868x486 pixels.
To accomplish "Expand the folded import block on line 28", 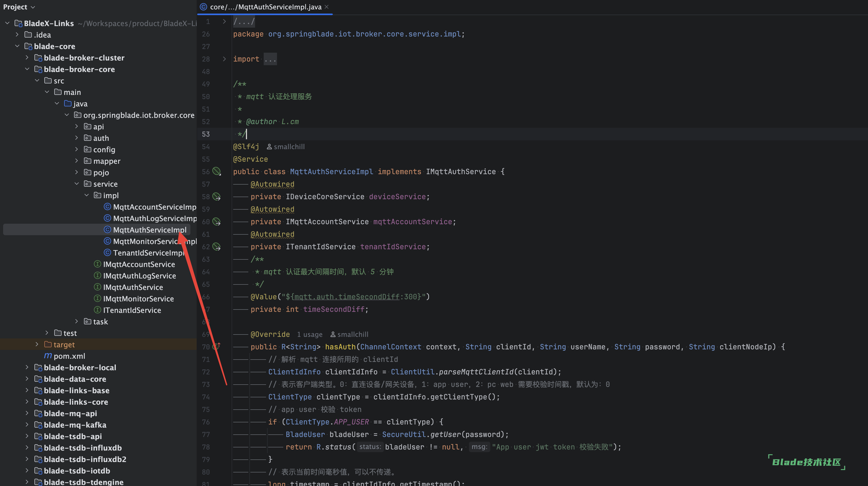I will [224, 59].
